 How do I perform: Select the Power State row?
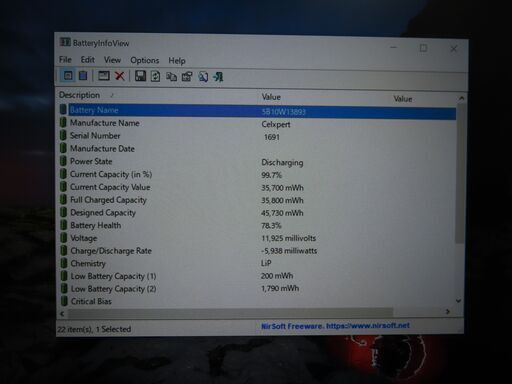click(x=257, y=162)
